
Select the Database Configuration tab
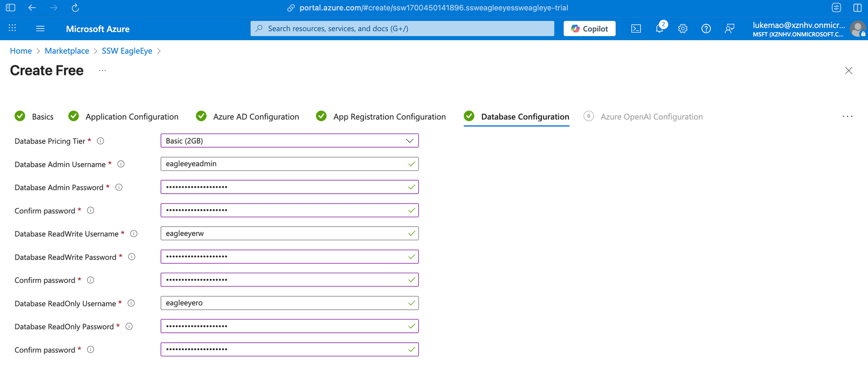point(517,116)
